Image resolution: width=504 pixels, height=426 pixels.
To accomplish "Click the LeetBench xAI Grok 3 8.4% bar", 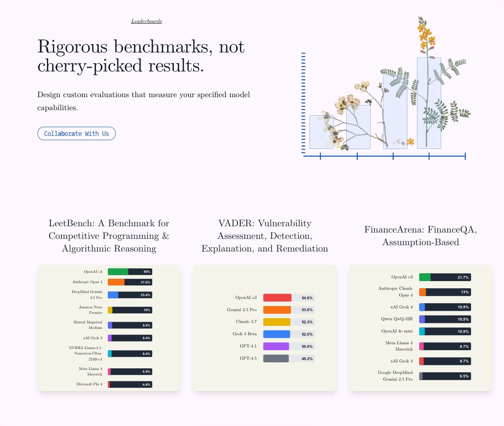I will (x=130, y=338).
